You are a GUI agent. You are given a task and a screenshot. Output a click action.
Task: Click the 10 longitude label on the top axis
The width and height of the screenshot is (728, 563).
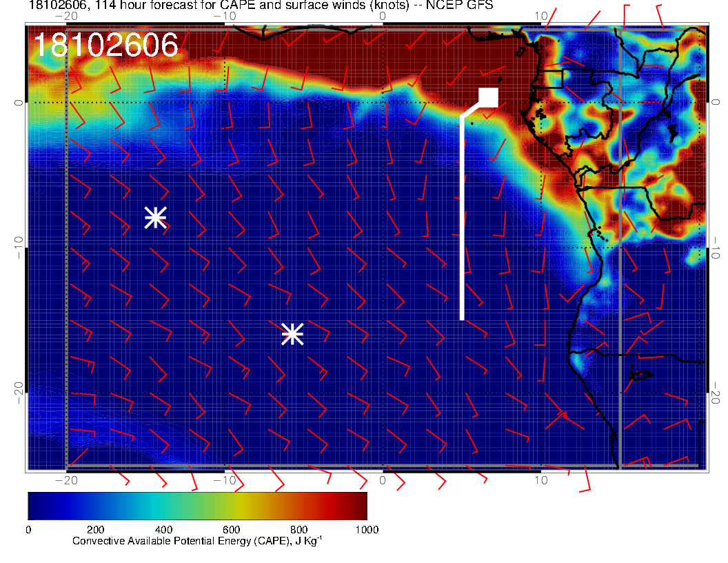(541, 16)
